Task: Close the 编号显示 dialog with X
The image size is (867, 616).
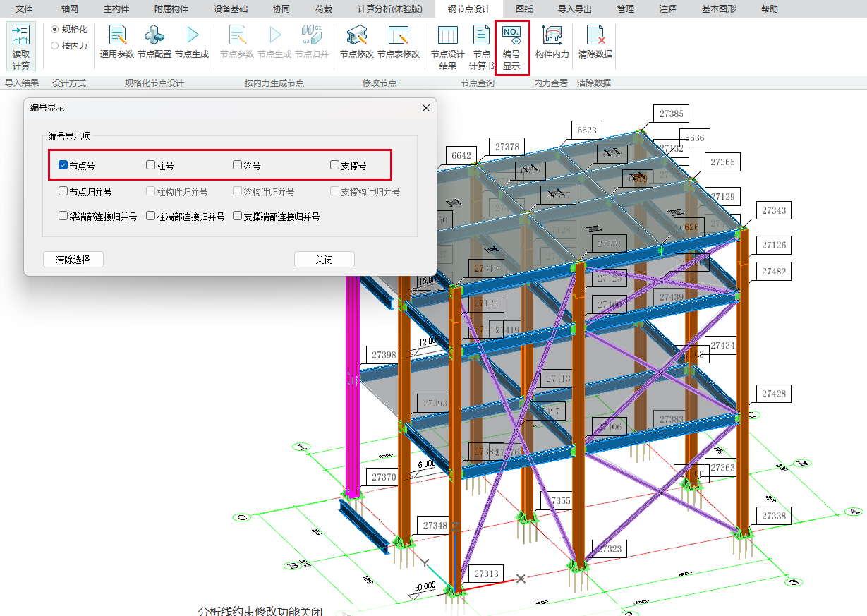Action: click(x=426, y=108)
